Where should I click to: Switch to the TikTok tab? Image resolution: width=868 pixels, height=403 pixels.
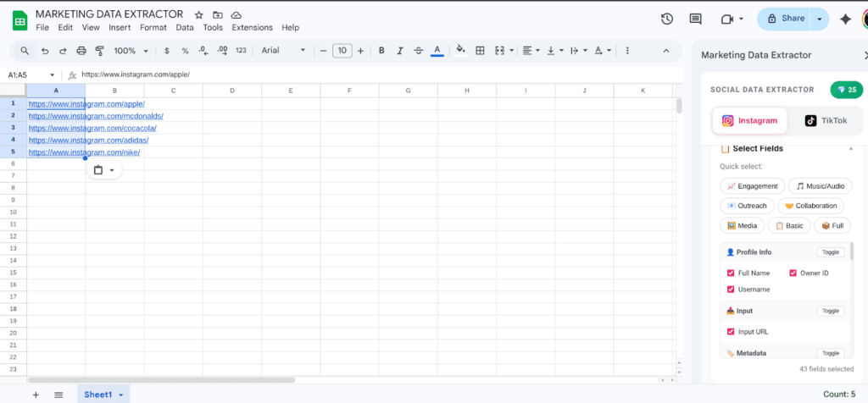click(x=825, y=121)
